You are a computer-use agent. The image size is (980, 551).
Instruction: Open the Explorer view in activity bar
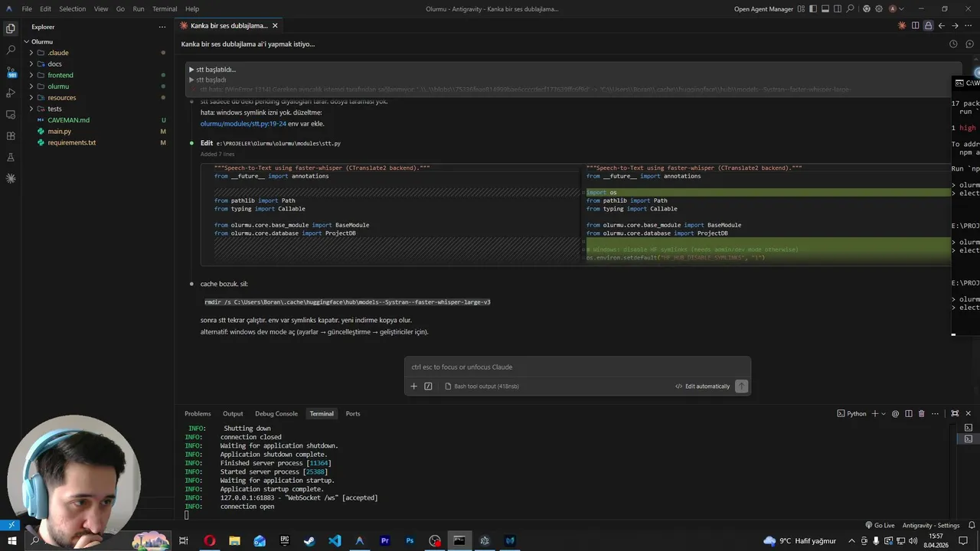pos(11,28)
